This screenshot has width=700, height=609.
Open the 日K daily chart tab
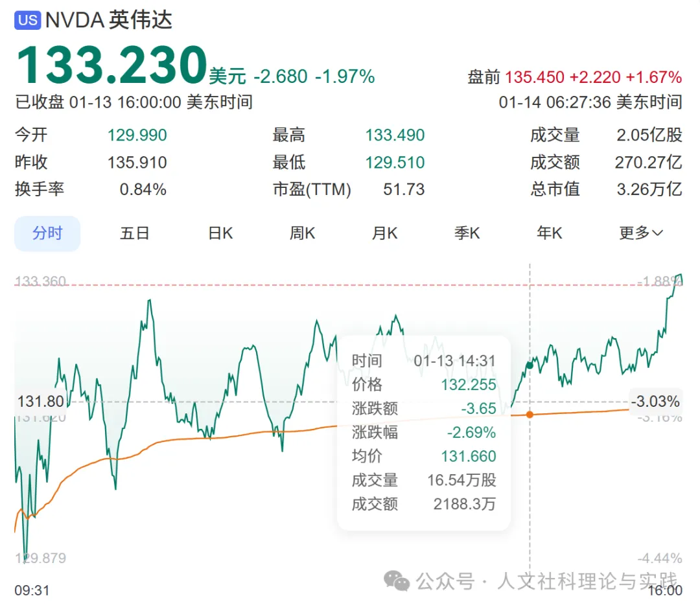click(220, 233)
